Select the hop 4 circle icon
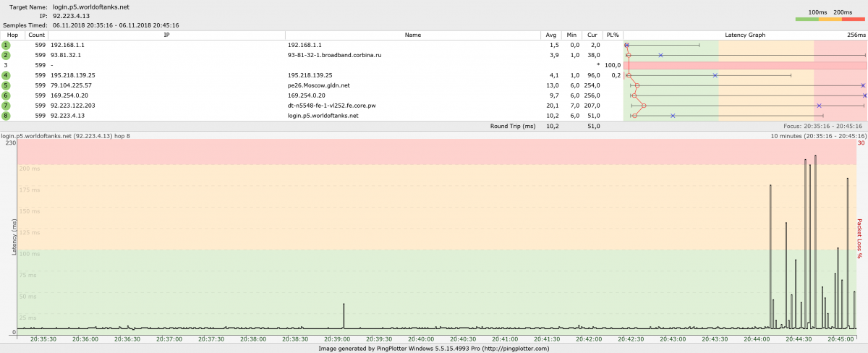 (x=6, y=75)
